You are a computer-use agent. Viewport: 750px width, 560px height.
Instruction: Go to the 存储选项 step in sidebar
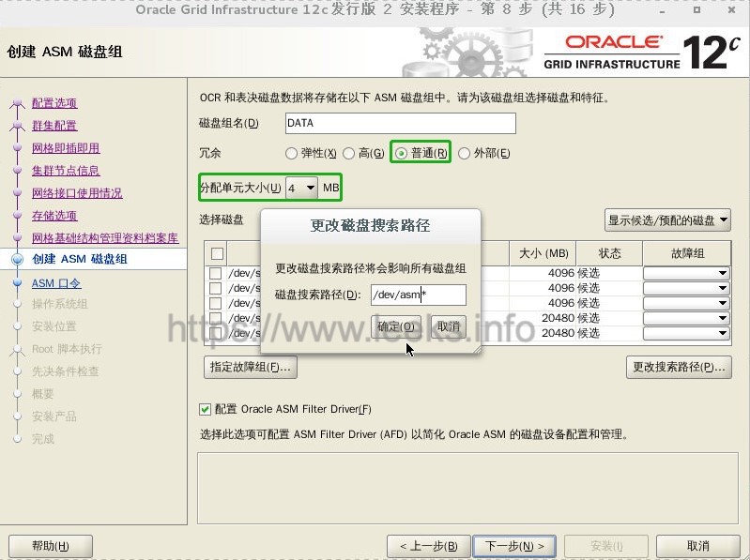54,216
